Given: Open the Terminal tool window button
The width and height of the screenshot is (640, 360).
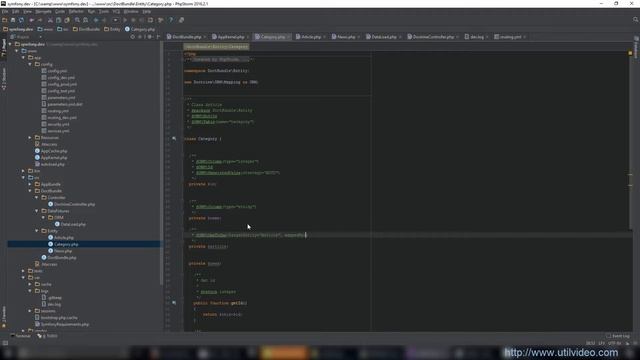Looking at the screenshot, I should click(20, 336).
